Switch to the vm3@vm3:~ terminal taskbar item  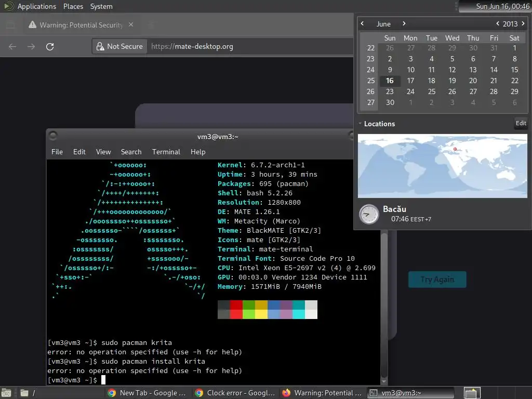[410, 393]
